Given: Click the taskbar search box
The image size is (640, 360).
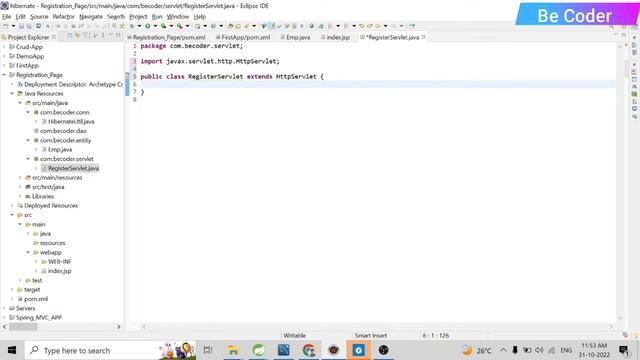Looking at the screenshot, I should coord(110,350).
